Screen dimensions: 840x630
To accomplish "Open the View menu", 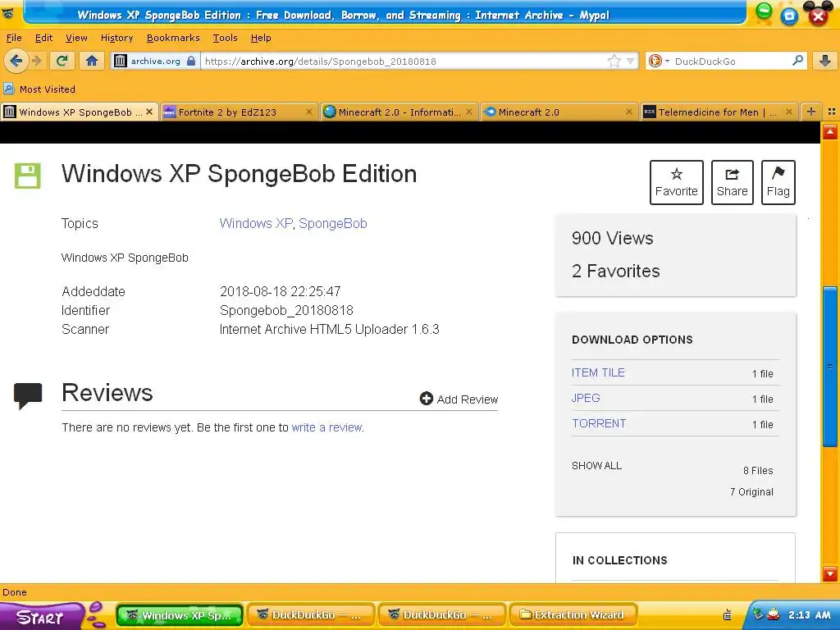I will (76, 38).
